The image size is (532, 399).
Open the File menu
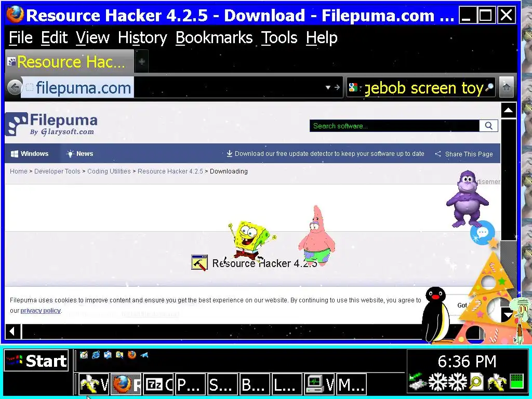pos(21,37)
